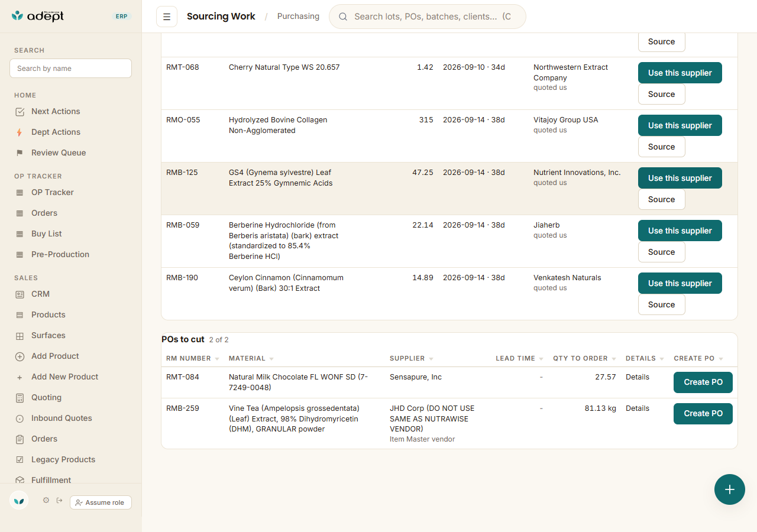
Task: Click Assume role button
Action: [101, 502]
